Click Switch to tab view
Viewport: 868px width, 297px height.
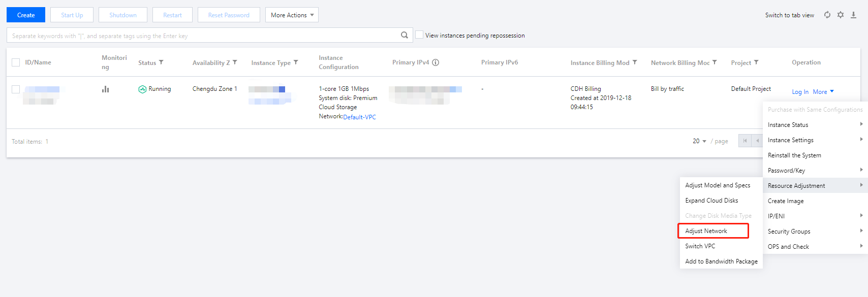point(789,15)
